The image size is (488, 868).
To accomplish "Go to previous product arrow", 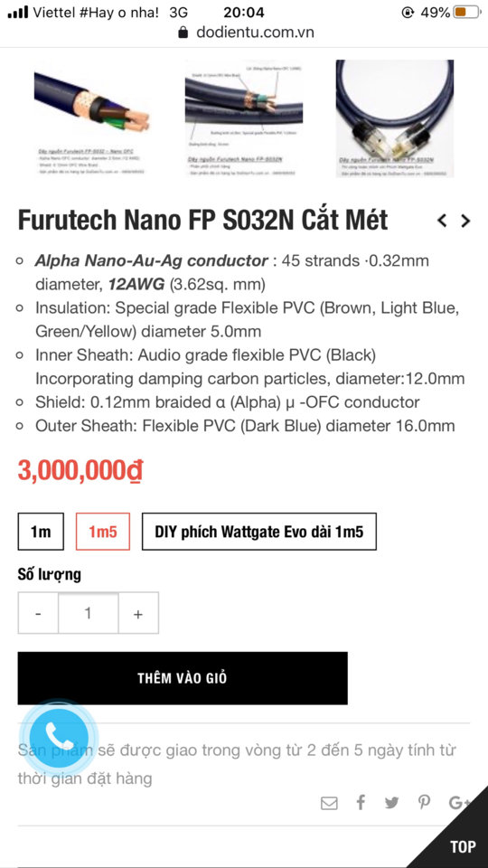I will tap(442, 221).
